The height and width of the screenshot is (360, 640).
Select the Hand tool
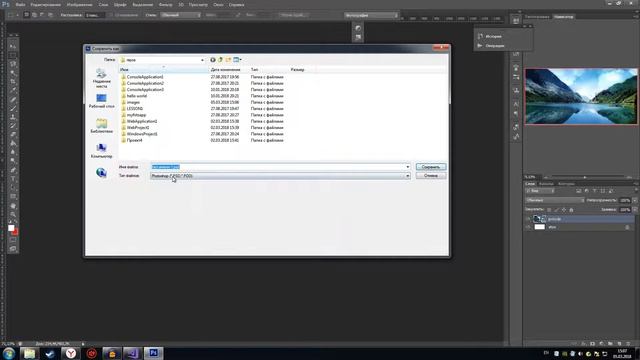pyautogui.click(x=13, y=206)
